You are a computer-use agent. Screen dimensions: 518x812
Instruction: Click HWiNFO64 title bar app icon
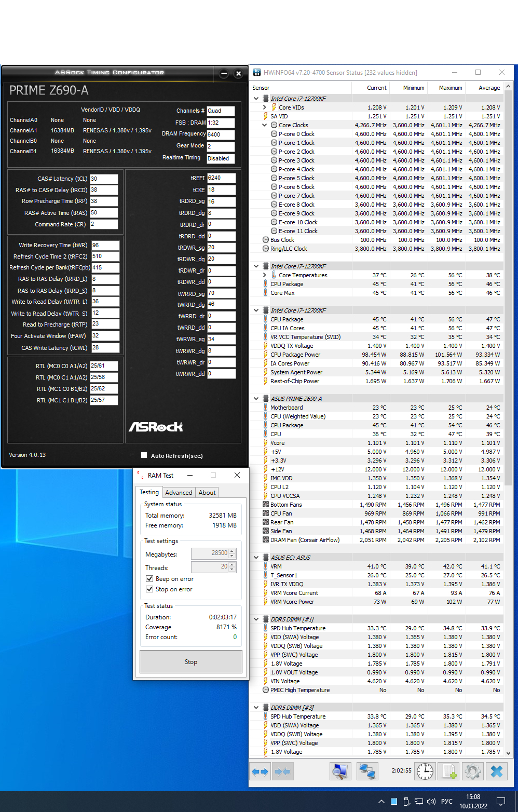click(257, 72)
